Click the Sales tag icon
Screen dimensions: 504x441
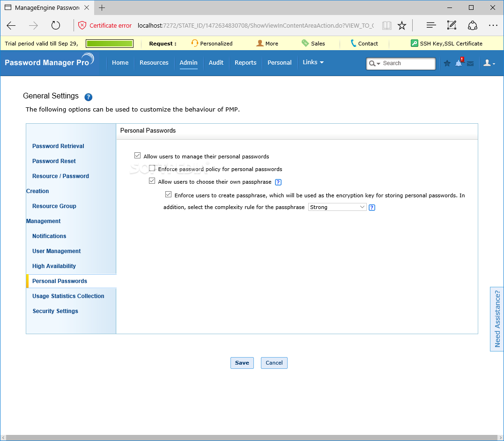[x=305, y=43]
